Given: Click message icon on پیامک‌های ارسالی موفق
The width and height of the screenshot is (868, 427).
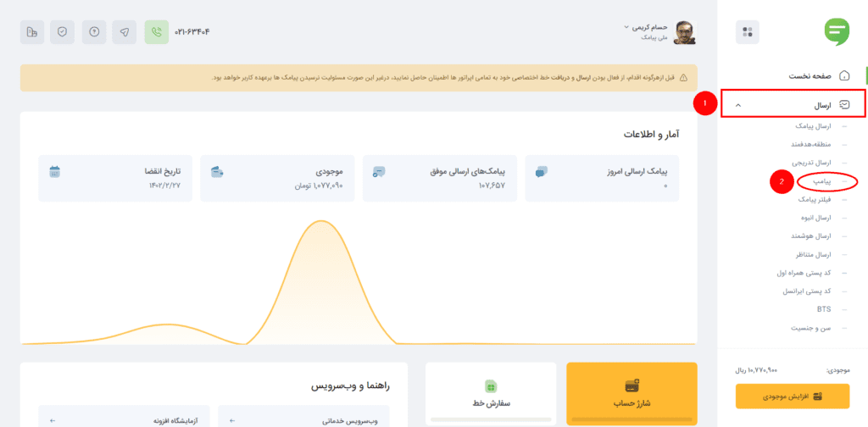Looking at the screenshot, I should pos(379,172).
